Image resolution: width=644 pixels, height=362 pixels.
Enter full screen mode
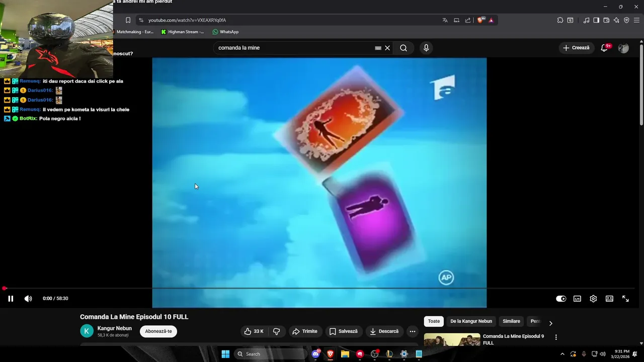(625, 299)
